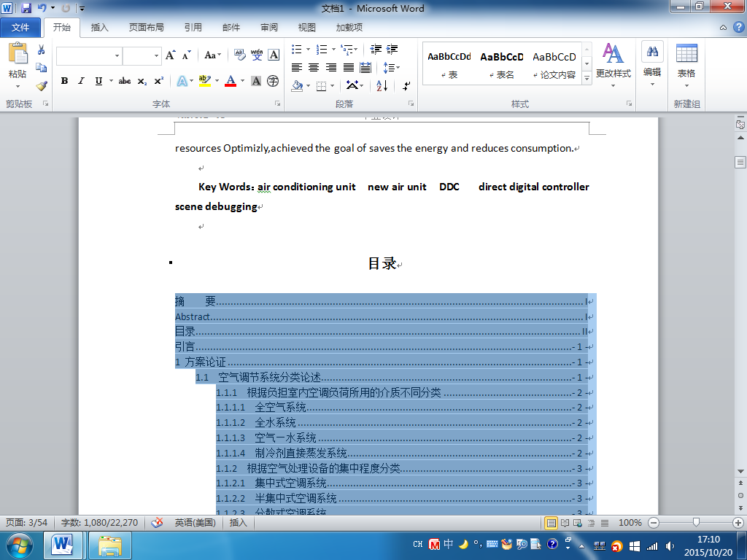Screen dimensions: 747x560
Task: Switch to the 页面布局 Page Layout tab
Action: click(x=146, y=28)
